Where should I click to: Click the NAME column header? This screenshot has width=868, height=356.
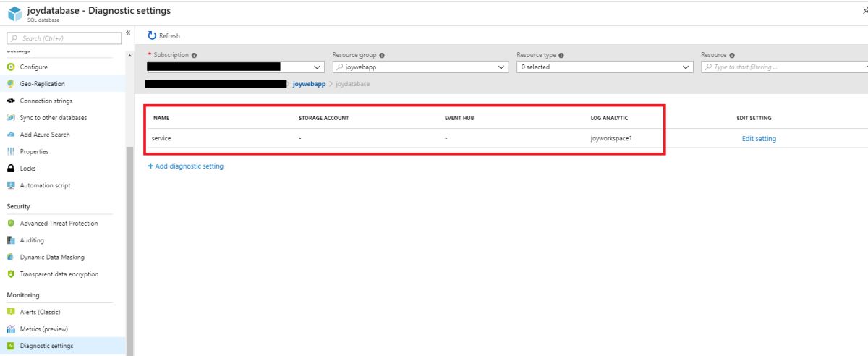pyautogui.click(x=161, y=118)
